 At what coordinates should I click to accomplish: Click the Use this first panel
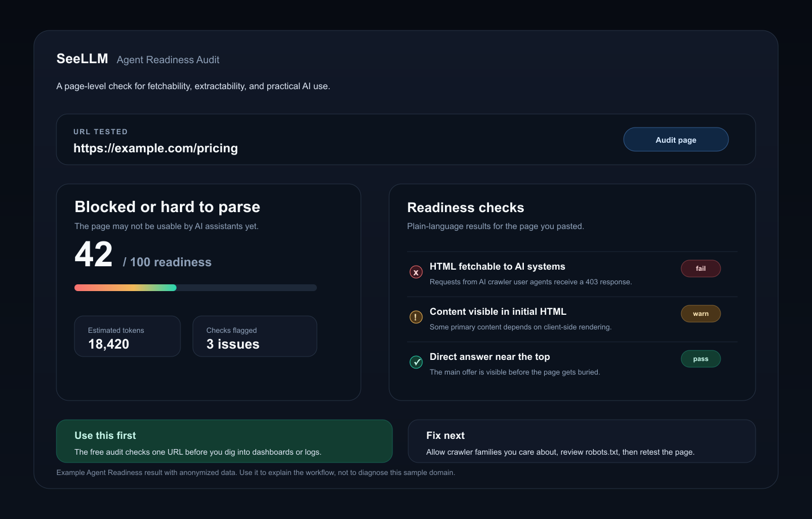coord(224,441)
